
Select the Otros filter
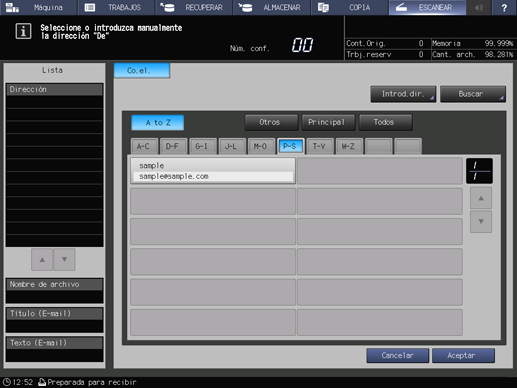tap(271, 122)
